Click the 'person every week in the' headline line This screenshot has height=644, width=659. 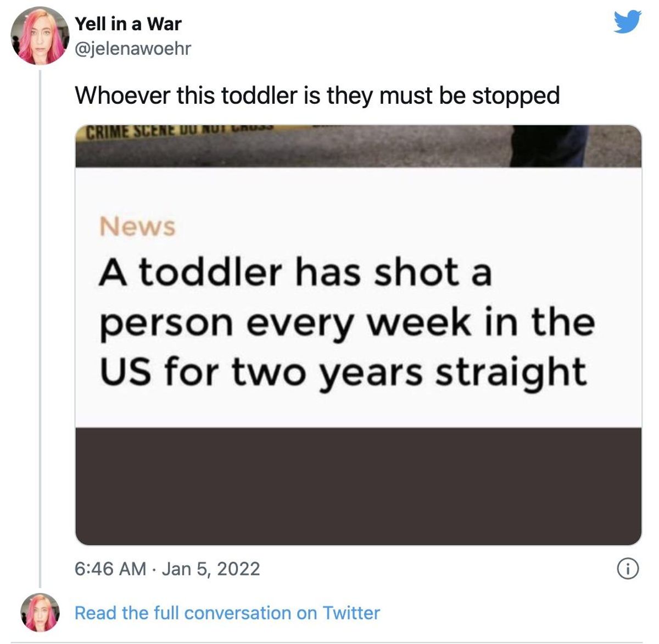[347, 323]
